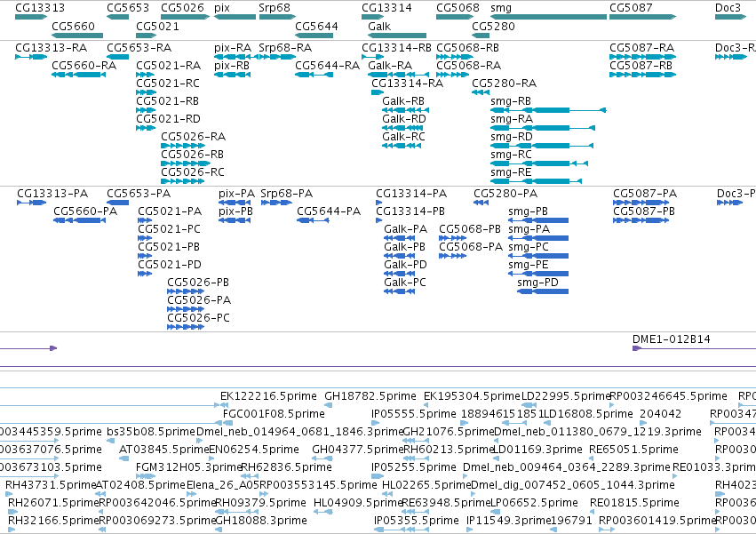
Task: Select the CG5087 gene label
Action: 631,8
